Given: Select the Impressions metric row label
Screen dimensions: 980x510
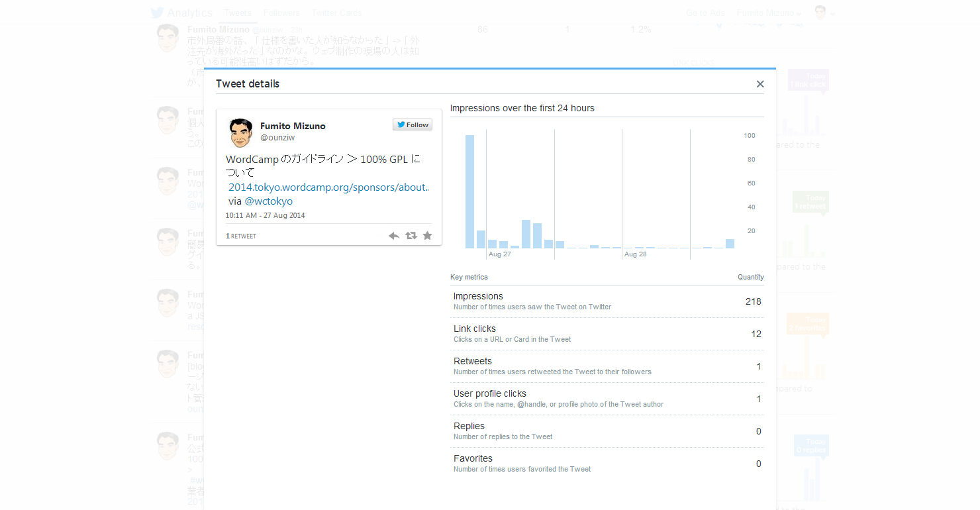Looking at the screenshot, I should click(478, 296).
